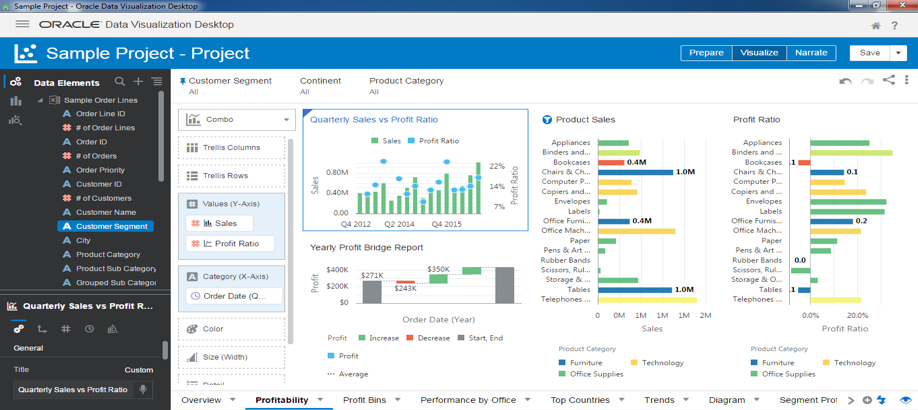Image resolution: width=918 pixels, height=410 pixels.
Task: Open the Overview tab dropdown arrow
Action: click(232, 400)
